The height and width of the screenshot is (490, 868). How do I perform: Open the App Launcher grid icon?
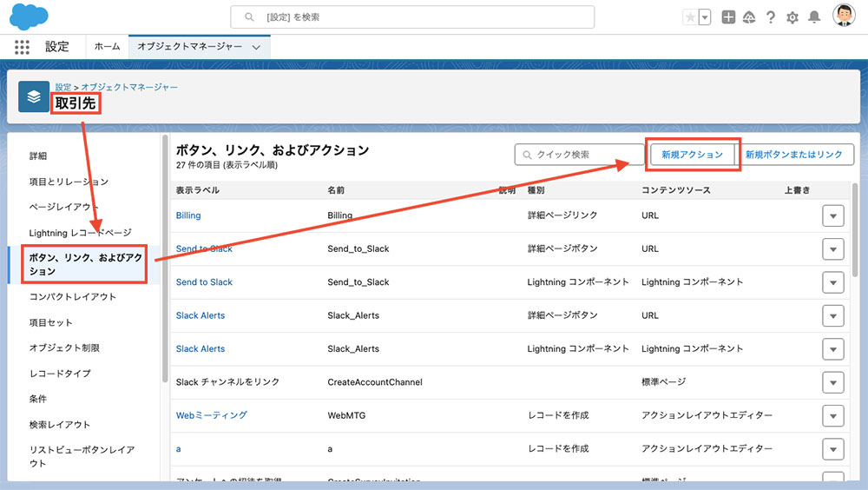(22, 47)
